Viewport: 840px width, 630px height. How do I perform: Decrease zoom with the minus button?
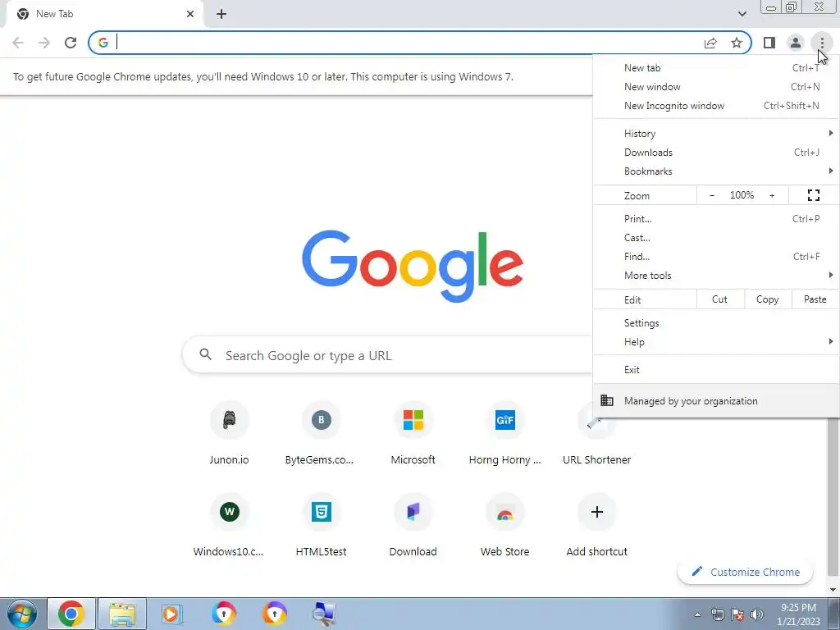click(x=711, y=195)
